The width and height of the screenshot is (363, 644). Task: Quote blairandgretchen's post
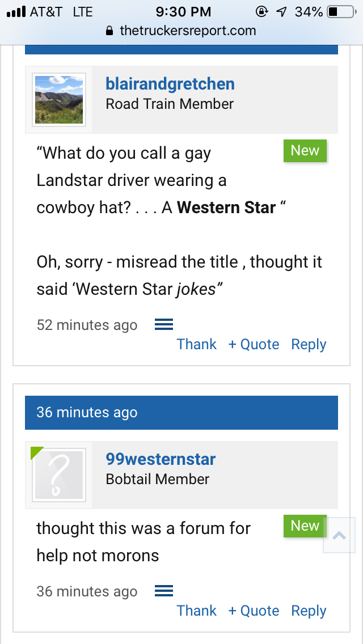pyautogui.click(x=254, y=344)
